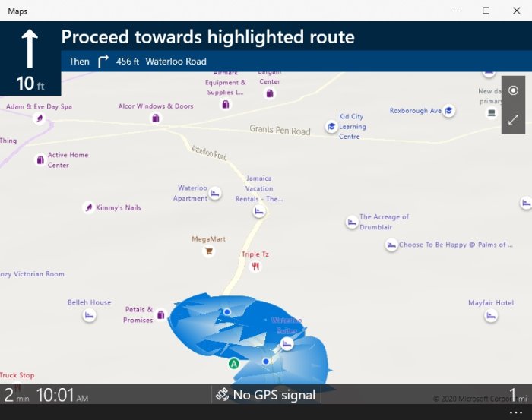Click the Jamaica Vacation Rentals bed icon
The height and width of the screenshot is (420, 532).
(259, 212)
